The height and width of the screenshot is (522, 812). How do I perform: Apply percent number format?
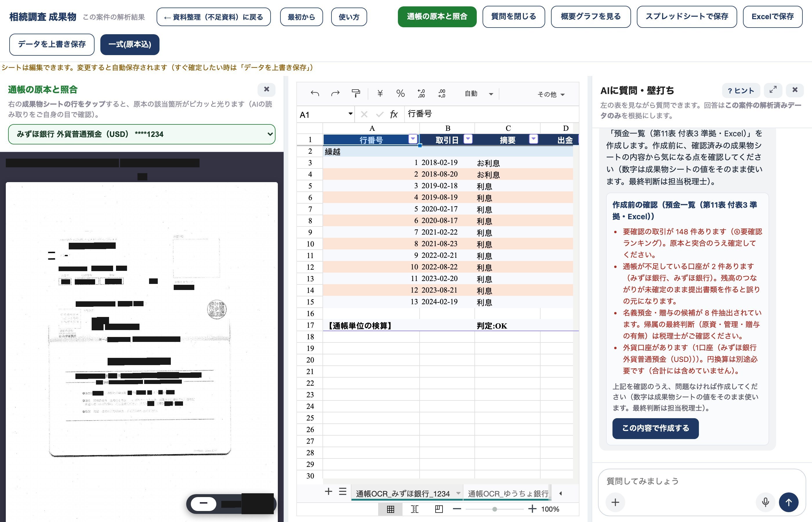pyautogui.click(x=400, y=94)
